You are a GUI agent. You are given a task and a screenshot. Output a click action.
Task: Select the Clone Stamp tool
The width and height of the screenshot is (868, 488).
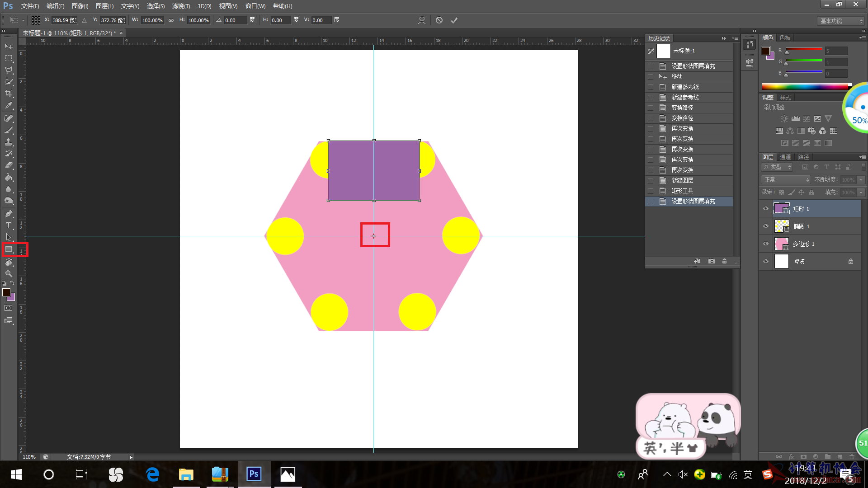[9, 142]
